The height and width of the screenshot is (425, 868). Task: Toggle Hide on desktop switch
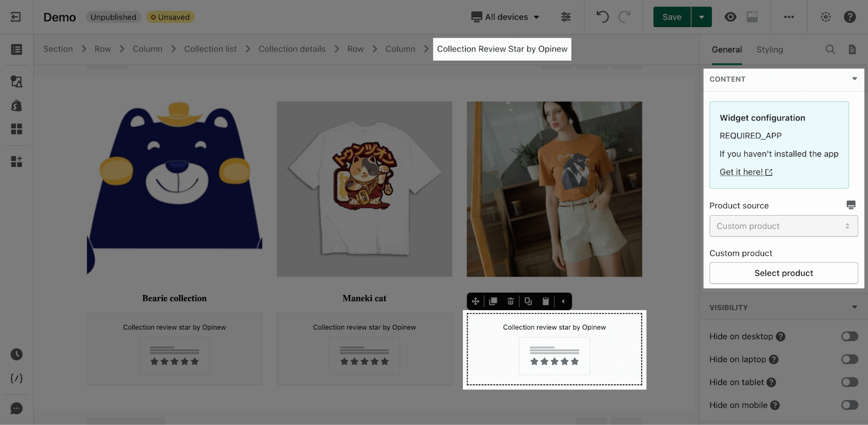coord(850,337)
